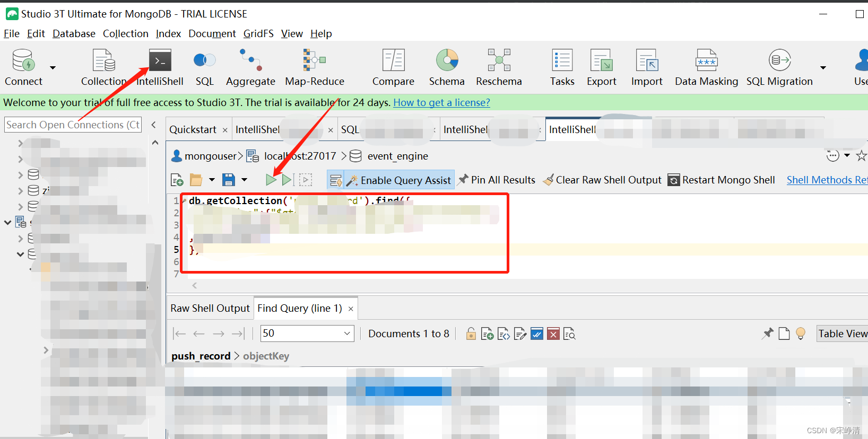Screen dimensions: 868x439
Task: Toggle Enable Query Assist
Action: (x=399, y=180)
